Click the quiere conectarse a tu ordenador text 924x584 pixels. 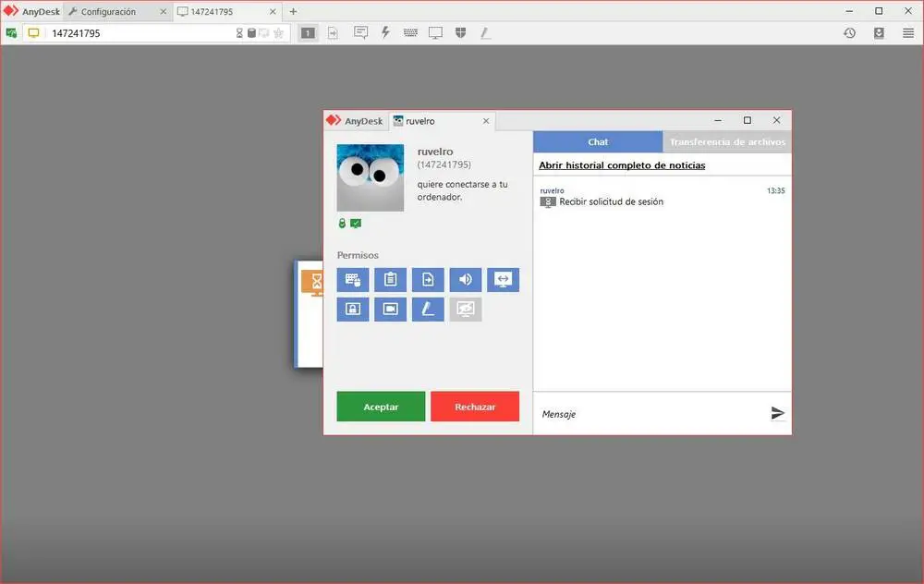click(x=463, y=190)
